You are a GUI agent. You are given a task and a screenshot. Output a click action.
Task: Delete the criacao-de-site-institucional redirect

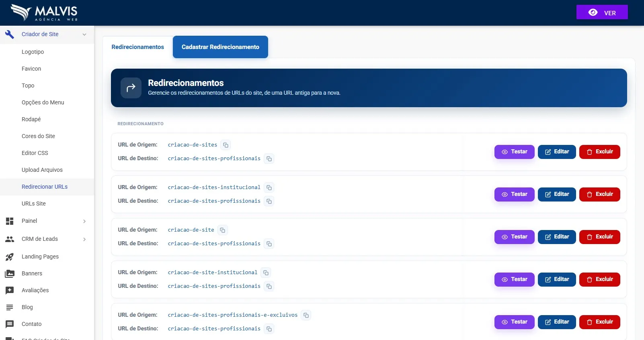pos(599,279)
